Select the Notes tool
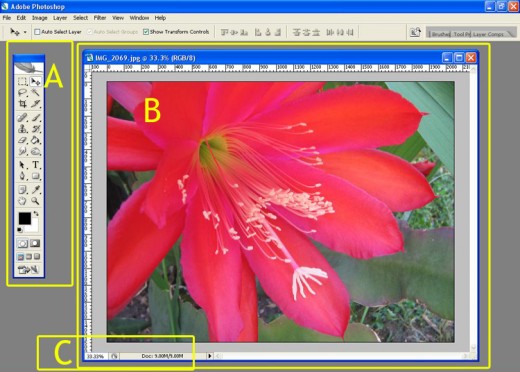 (22, 190)
